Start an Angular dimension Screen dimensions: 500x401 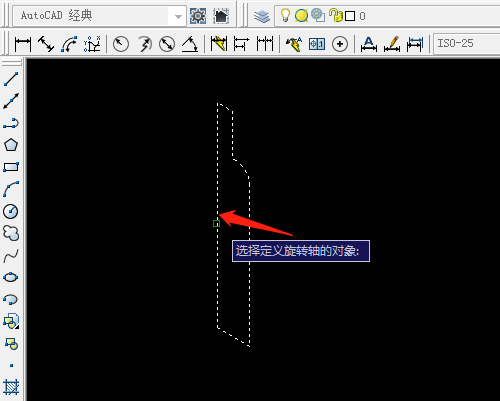[190, 44]
